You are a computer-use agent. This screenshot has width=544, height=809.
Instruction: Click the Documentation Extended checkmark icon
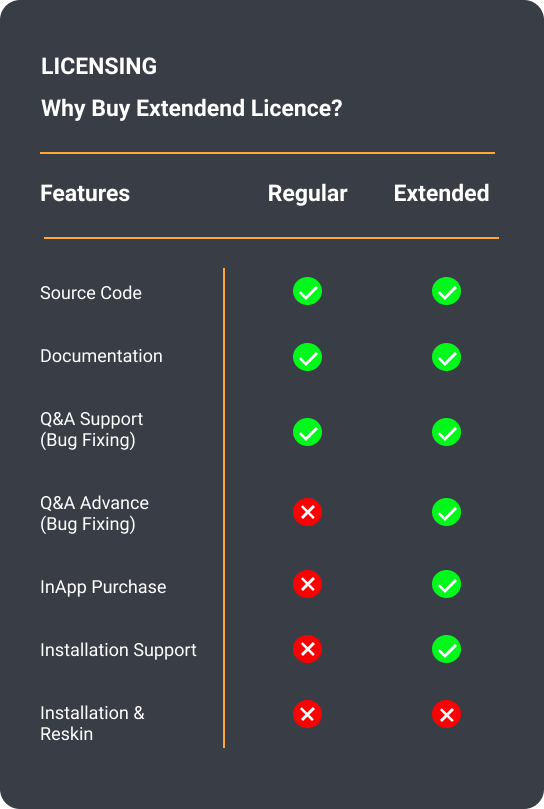[446, 357]
